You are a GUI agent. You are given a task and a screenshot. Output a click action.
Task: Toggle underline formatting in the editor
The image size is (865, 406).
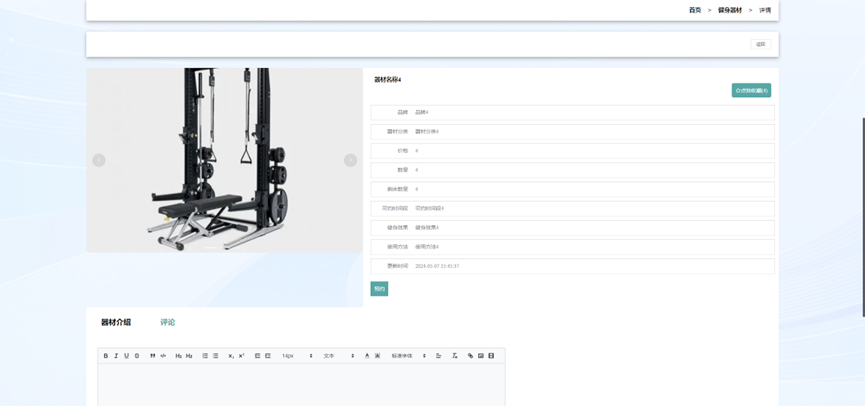point(126,356)
